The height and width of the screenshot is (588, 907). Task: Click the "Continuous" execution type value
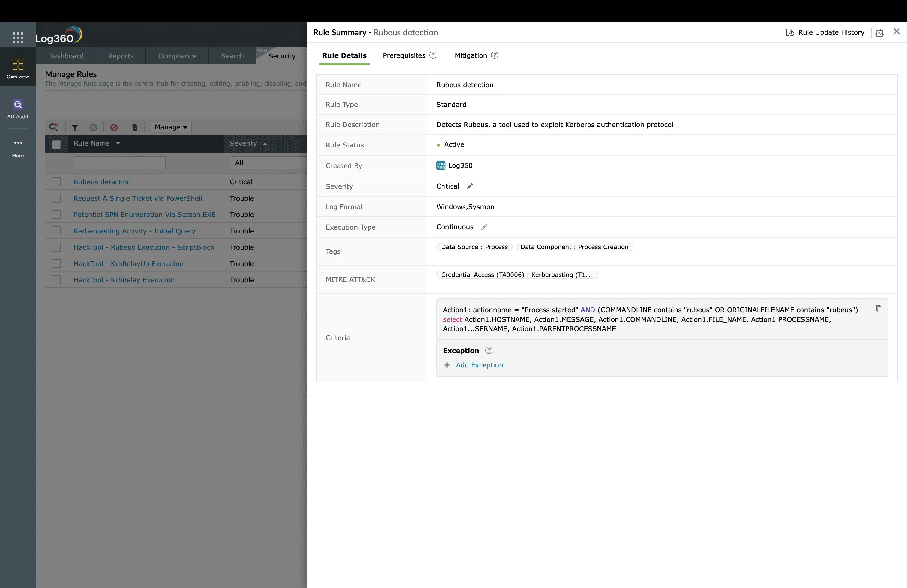tap(455, 227)
